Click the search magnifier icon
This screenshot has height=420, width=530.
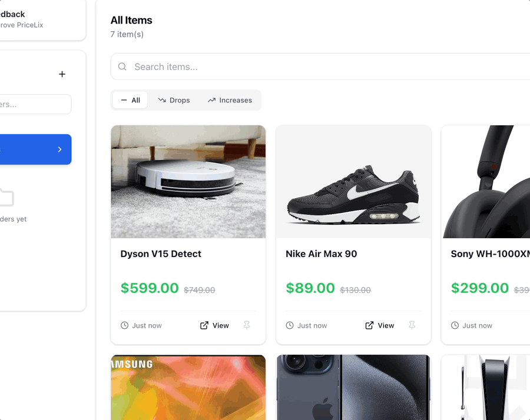point(122,66)
